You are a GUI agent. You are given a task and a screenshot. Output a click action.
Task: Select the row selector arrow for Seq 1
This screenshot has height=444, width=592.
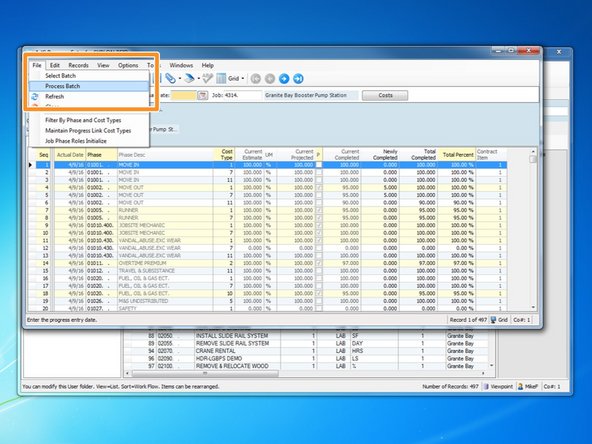click(x=31, y=165)
